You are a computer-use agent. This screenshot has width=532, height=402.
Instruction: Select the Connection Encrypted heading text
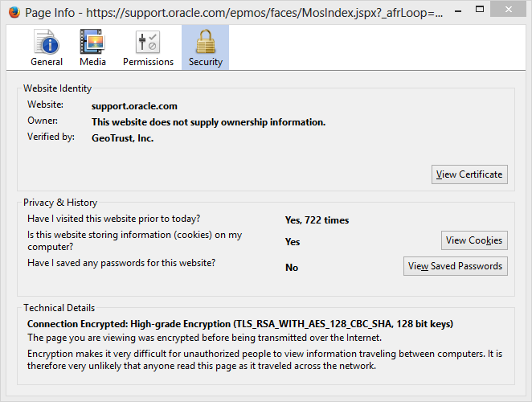[x=240, y=324]
